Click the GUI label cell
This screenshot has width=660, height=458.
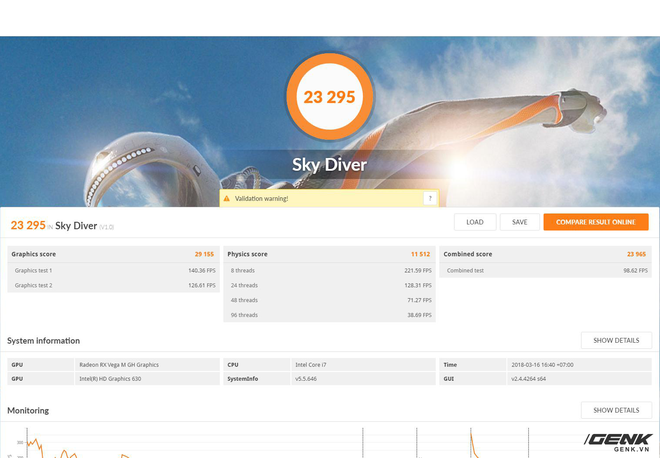pos(473,378)
